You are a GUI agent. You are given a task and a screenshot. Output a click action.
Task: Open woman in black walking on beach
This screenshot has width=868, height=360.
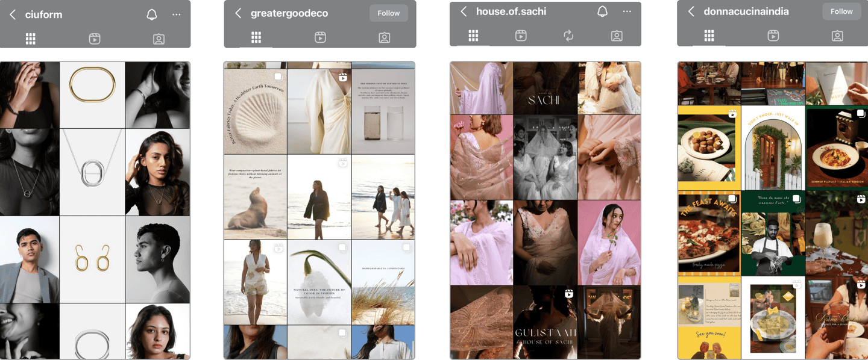pyautogui.click(x=319, y=197)
